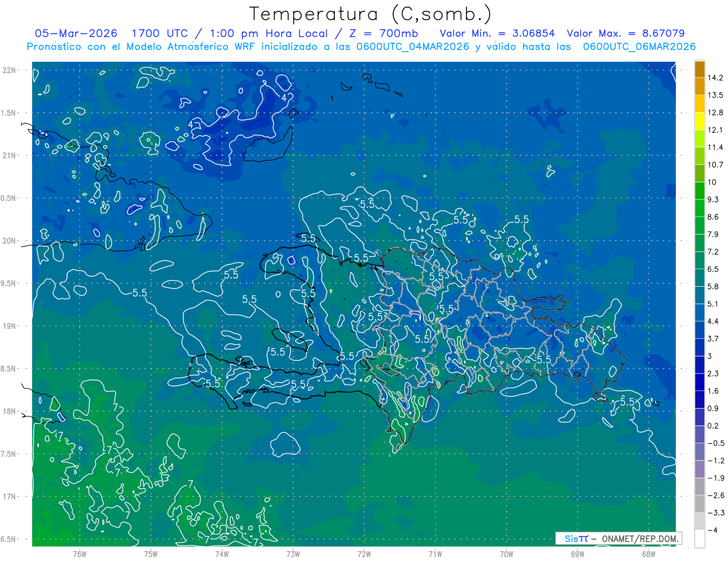Image resolution: width=728 pixels, height=562 pixels.
Task: Click the '68W' longitude axis label
Action: coord(648,554)
